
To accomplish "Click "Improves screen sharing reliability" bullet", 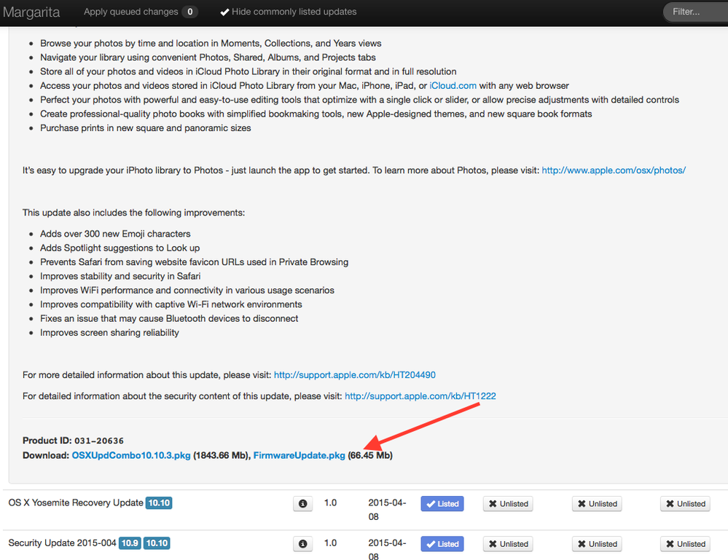I will click(109, 333).
